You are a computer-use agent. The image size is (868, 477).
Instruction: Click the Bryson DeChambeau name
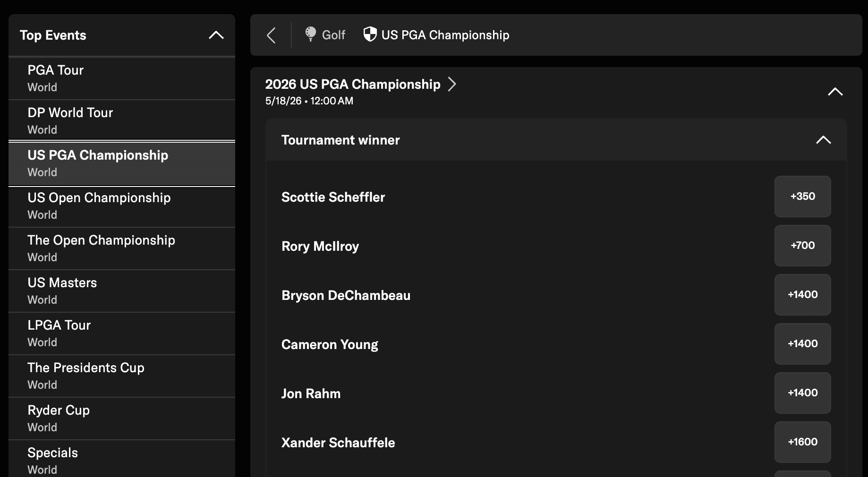(x=346, y=295)
